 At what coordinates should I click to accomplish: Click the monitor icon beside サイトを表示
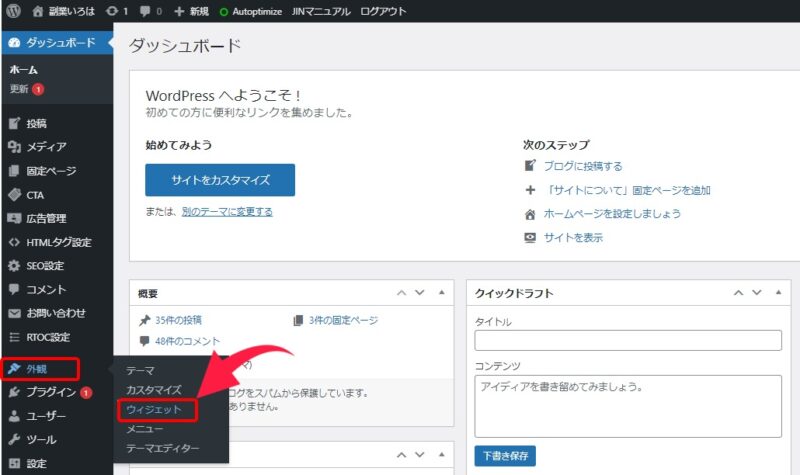[x=531, y=238]
